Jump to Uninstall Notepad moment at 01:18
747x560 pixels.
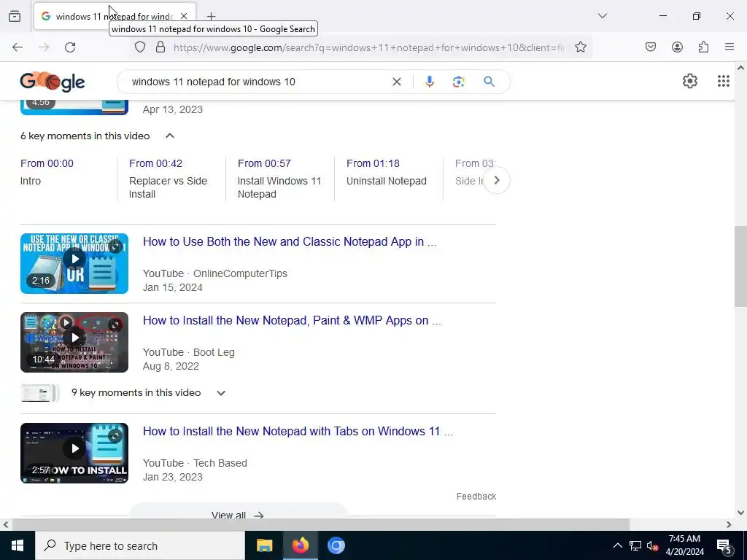tap(387, 172)
